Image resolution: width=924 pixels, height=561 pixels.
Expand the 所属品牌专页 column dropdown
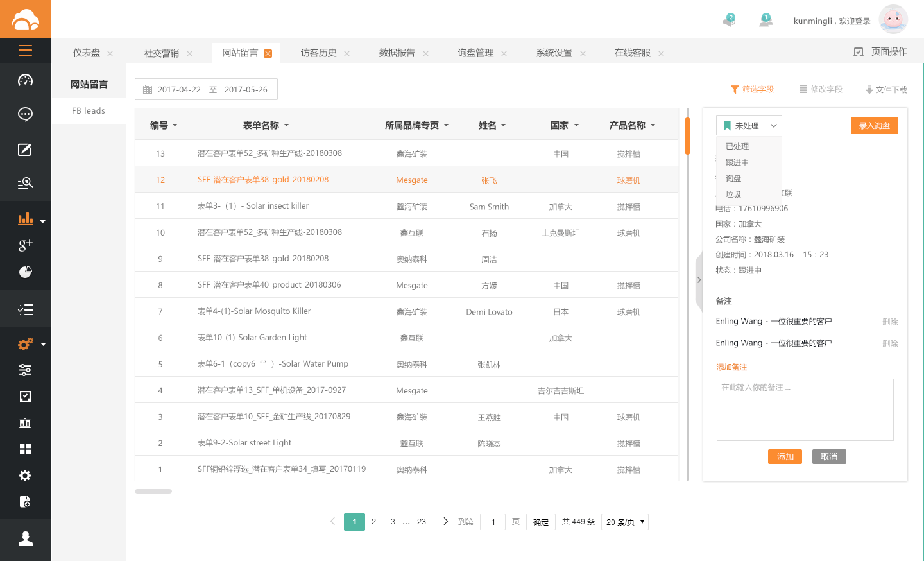[446, 126]
